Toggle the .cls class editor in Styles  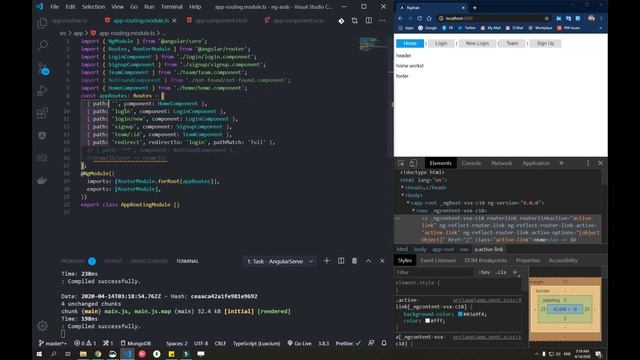(x=501, y=272)
